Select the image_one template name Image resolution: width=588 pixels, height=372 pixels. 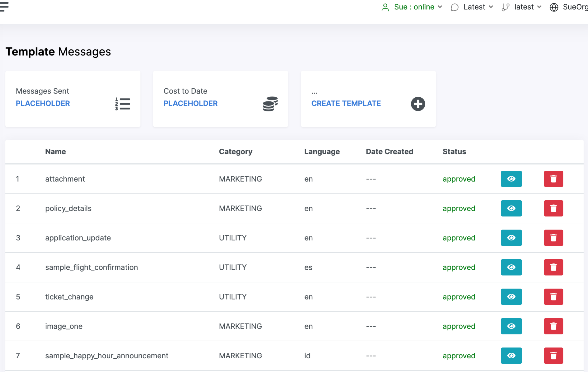pos(64,326)
